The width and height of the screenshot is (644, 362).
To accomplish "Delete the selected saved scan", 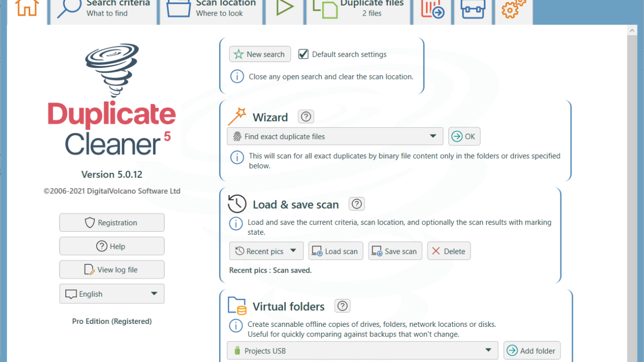I will pos(449,251).
